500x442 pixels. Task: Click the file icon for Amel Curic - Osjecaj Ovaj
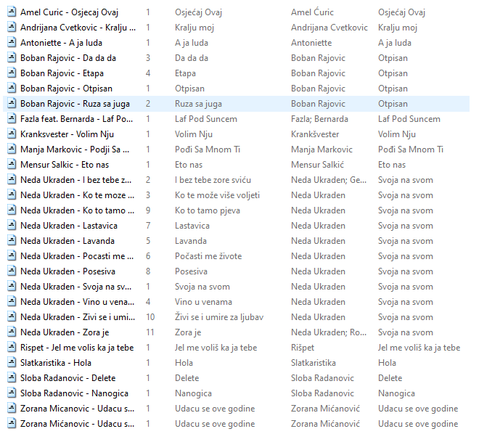pos(12,12)
